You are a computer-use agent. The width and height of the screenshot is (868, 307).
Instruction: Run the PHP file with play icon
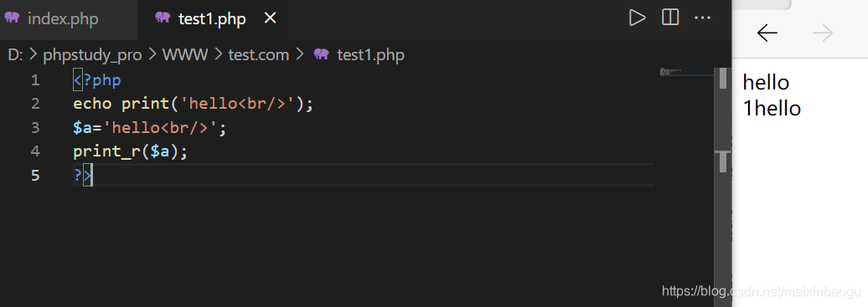pyautogui.click(x=637, y=18)
